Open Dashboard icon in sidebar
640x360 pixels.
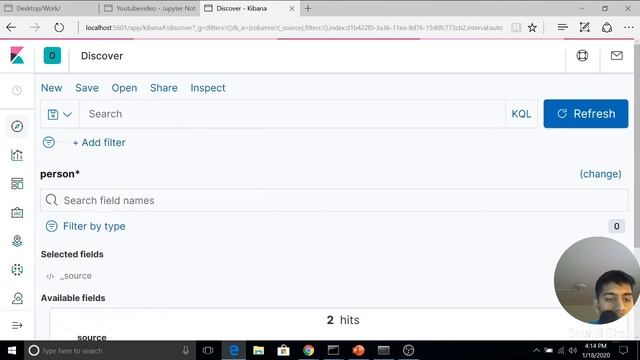[17, 184]
